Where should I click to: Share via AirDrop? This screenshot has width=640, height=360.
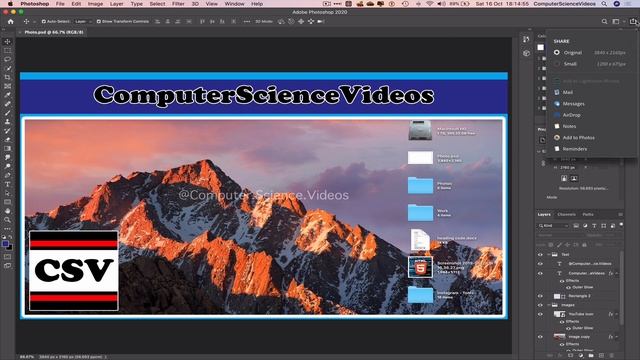point(571,115)
